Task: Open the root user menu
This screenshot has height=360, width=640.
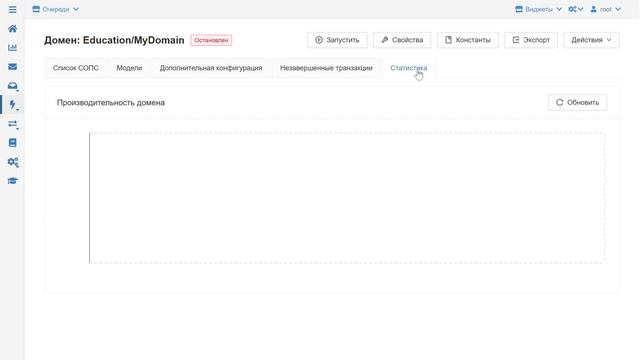Action: pos(605,9)
